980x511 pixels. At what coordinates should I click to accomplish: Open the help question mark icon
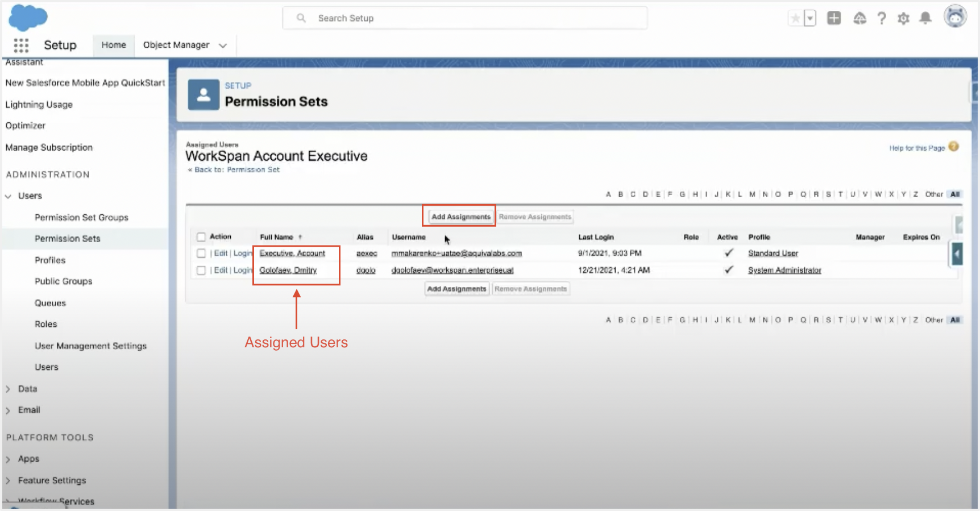(881, 18)
